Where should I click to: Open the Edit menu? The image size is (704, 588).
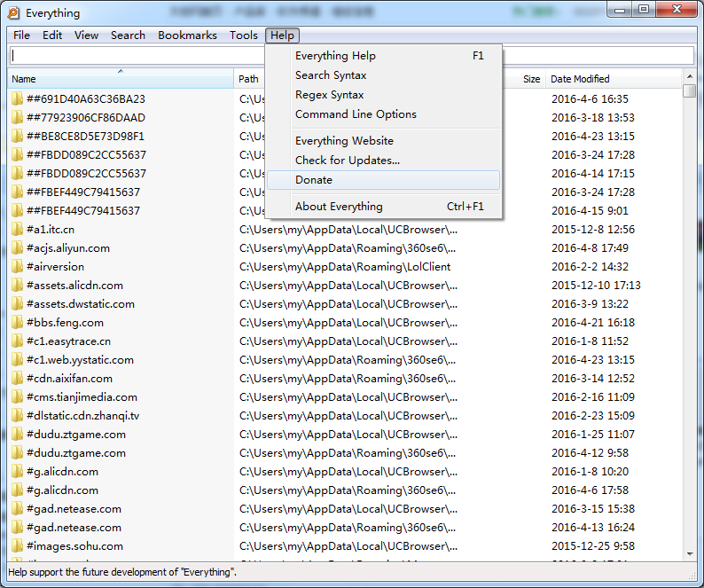(52, 35)
